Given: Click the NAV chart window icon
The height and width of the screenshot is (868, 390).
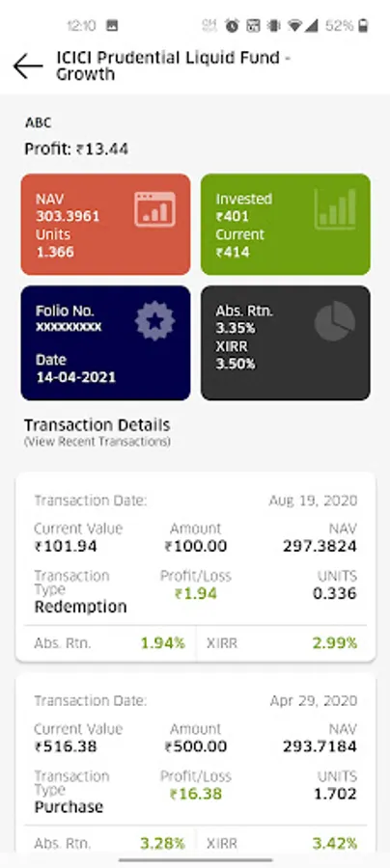Looking at the screenshot, I should point(155,209).
